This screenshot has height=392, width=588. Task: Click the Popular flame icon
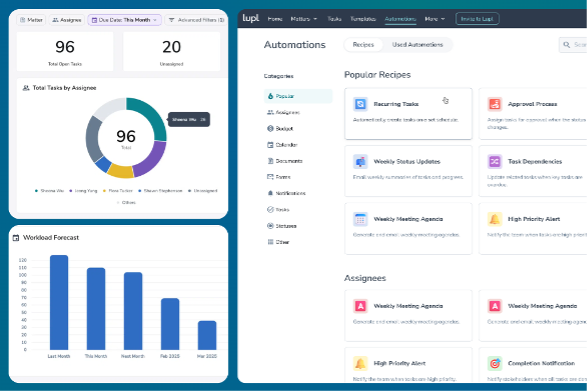(x=270, y=96)
